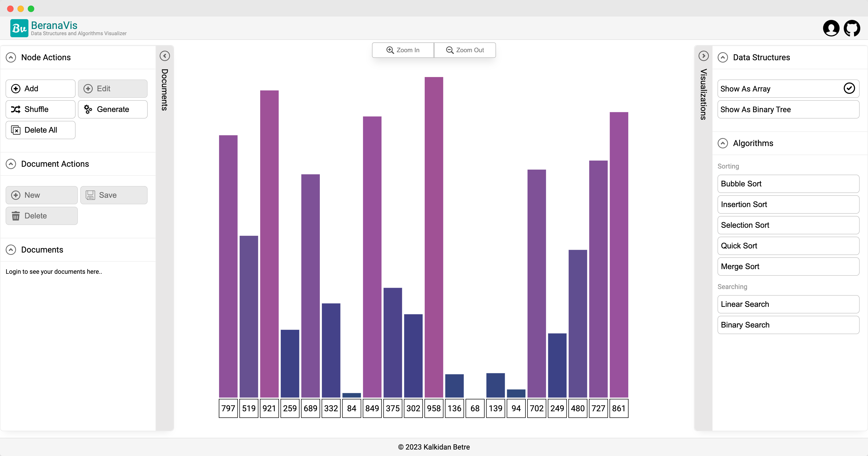Open the user profile avatar icon
The width and height of the screenshot is (868, 456).
click(x=831, y=28)
